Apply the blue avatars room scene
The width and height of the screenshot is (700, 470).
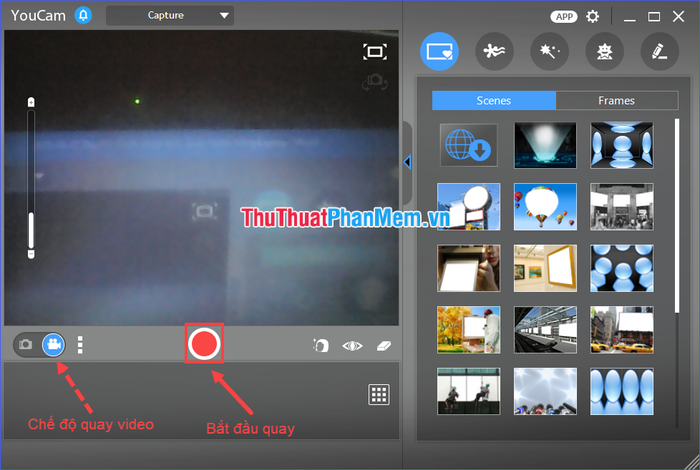click(622, 145)
